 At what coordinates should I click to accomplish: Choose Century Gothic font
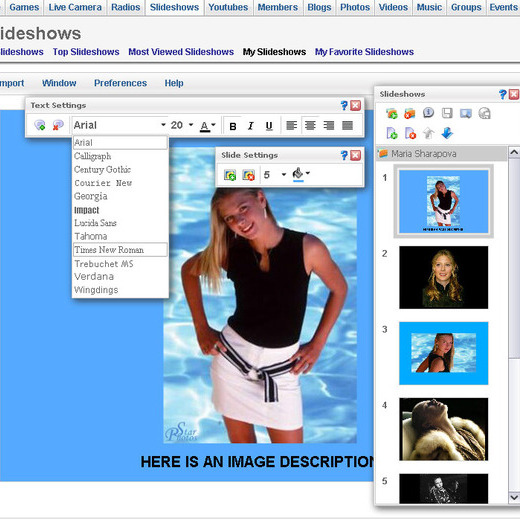pyautogui.click(x=120, y=169)
